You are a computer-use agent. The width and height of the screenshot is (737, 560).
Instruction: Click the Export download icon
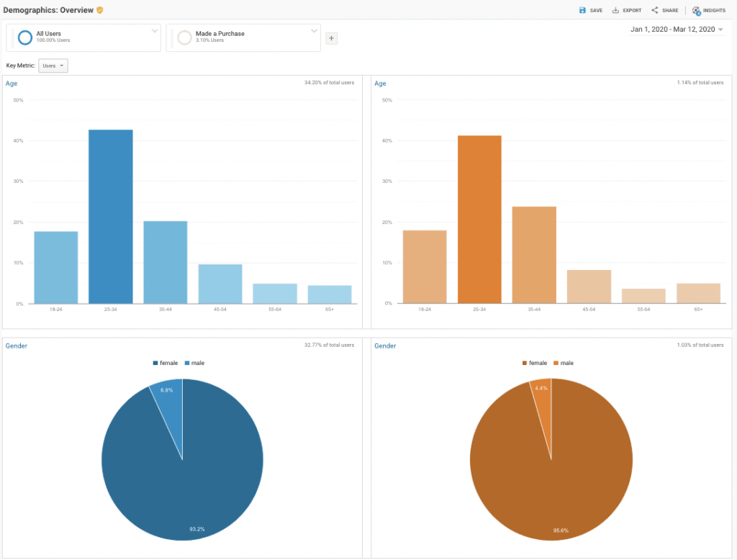pos(615,10)
